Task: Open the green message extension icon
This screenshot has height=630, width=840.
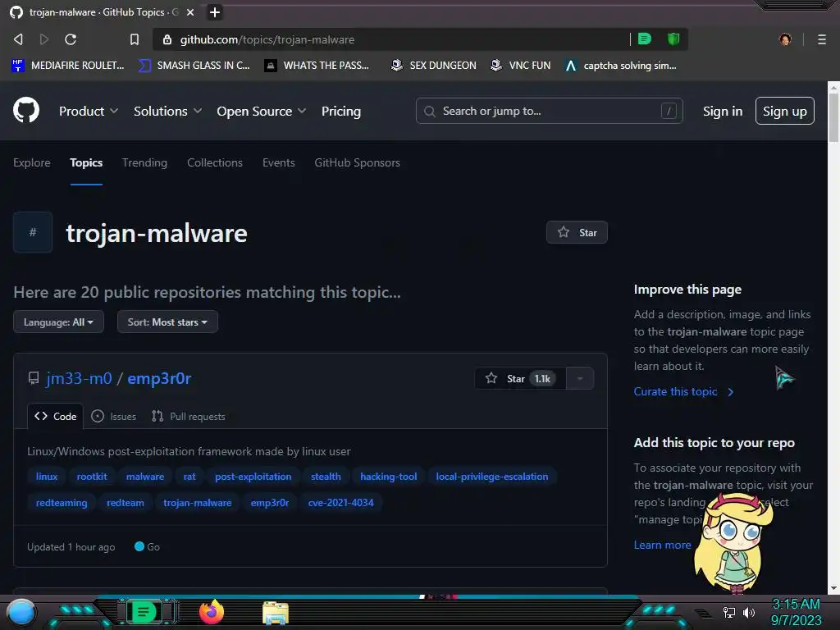Action: (x=645, y=39)
